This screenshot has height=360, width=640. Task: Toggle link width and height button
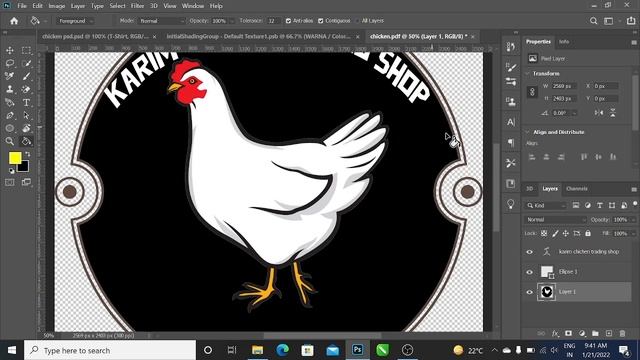click(x=532, y=92)
